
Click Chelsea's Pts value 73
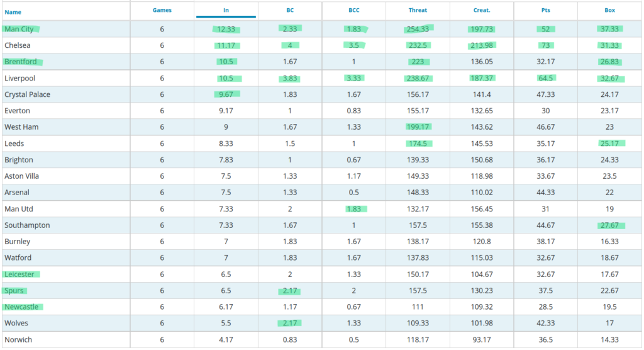pyautogui.click(x=545, y=45)
